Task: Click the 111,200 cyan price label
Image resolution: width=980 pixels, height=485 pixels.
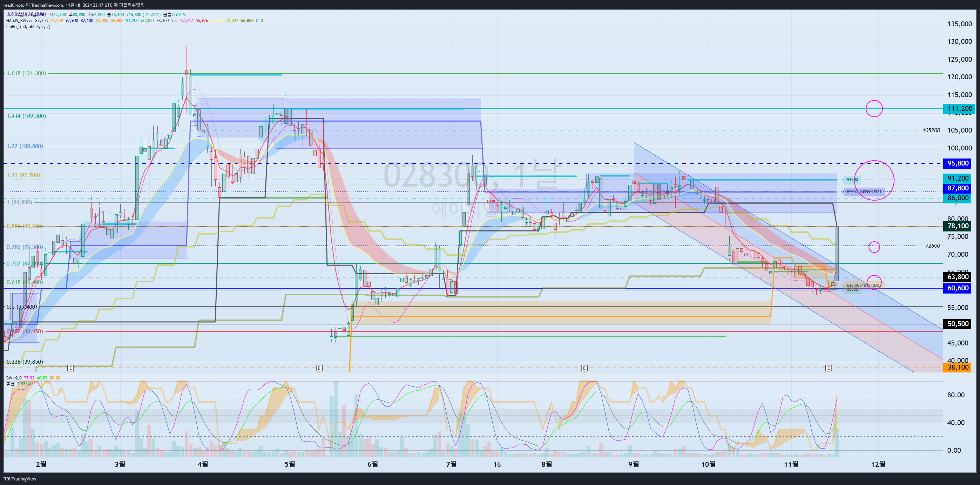Action: pyautogui.click(x=959, y=108)
